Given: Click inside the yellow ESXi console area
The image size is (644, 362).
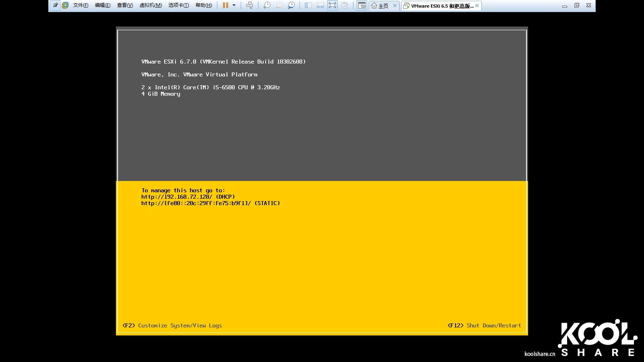Looking at the screenshot, I should point(322,257).
